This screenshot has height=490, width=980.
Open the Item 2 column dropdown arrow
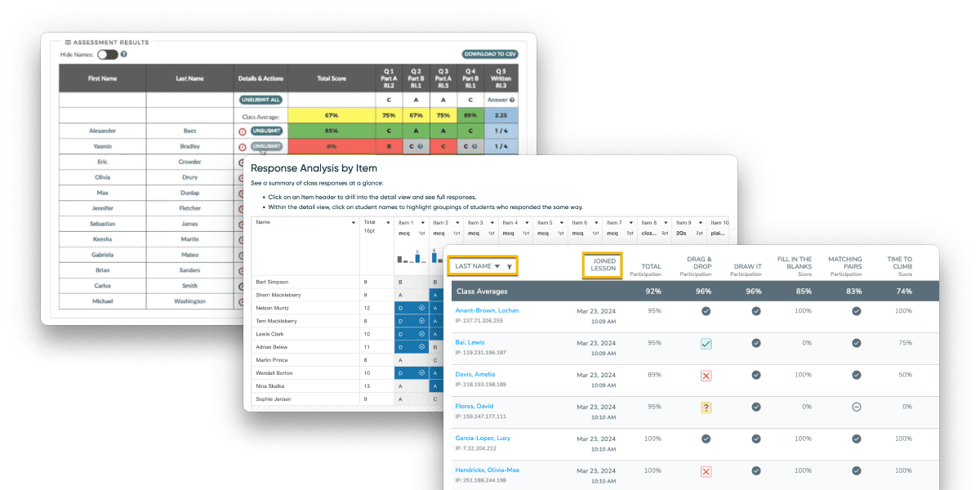pyautogui.click(x=457, y=222)
